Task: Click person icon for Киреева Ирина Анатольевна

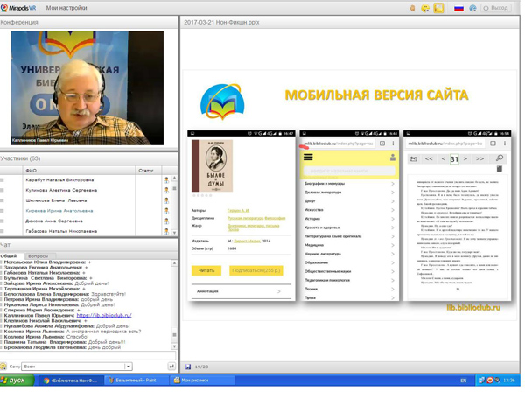Action: point(166,211)
